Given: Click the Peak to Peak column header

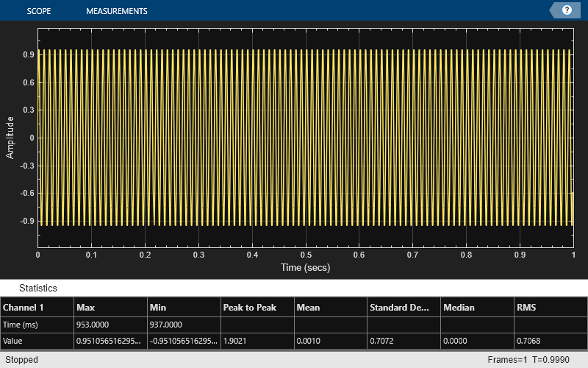Looking at the screenshot, I should pos(250,307).
